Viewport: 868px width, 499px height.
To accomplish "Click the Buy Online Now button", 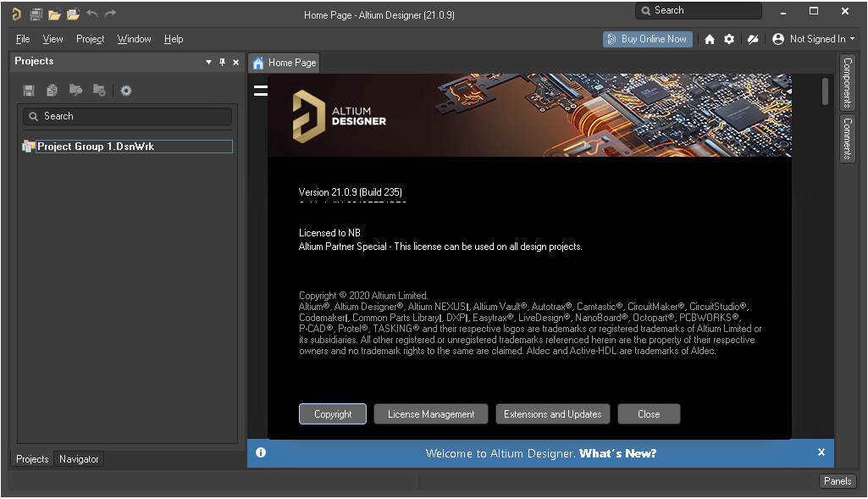I will pos(648,39).
